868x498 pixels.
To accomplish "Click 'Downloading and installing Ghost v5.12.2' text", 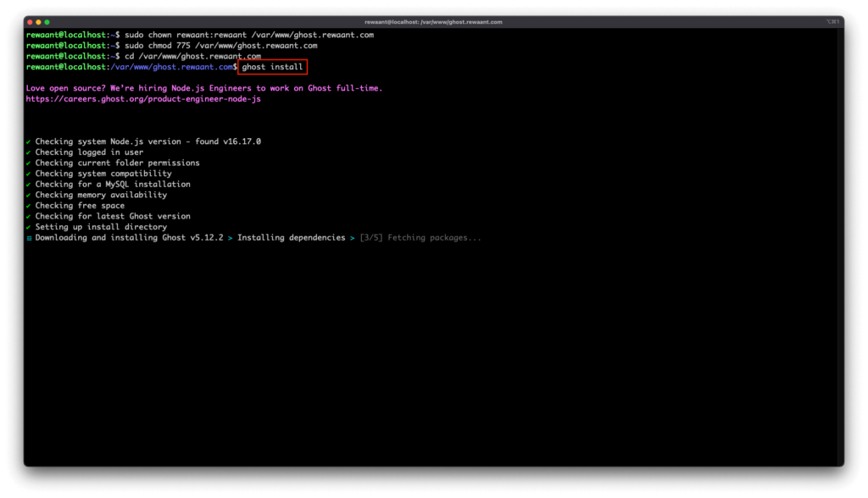I will [130, 237].
